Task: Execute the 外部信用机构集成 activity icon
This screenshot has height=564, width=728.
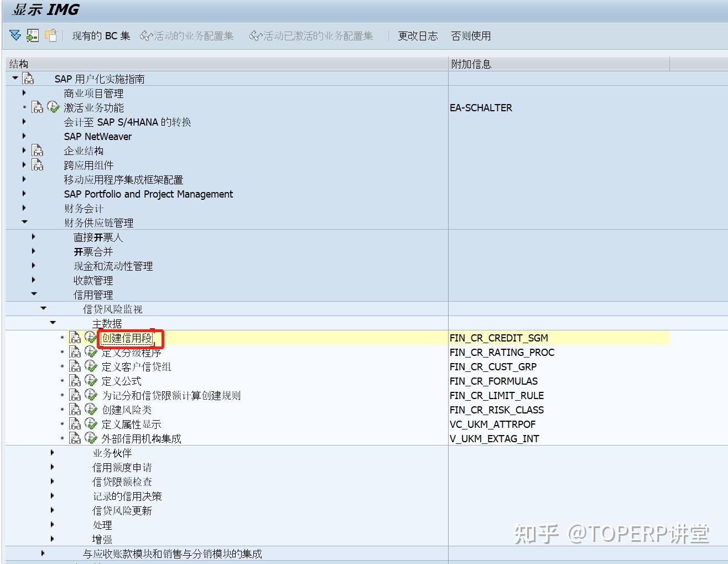Action: (91, 438)
